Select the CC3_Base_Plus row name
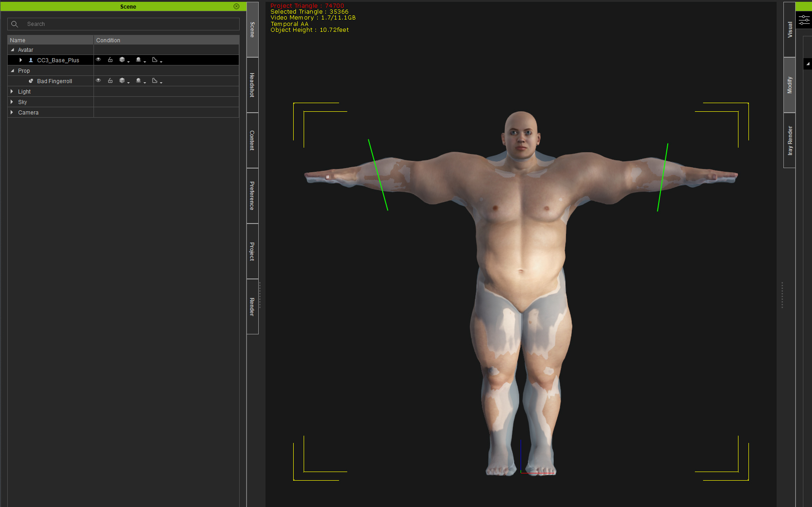The image size is (812, 507). click(x=58, y=60)
